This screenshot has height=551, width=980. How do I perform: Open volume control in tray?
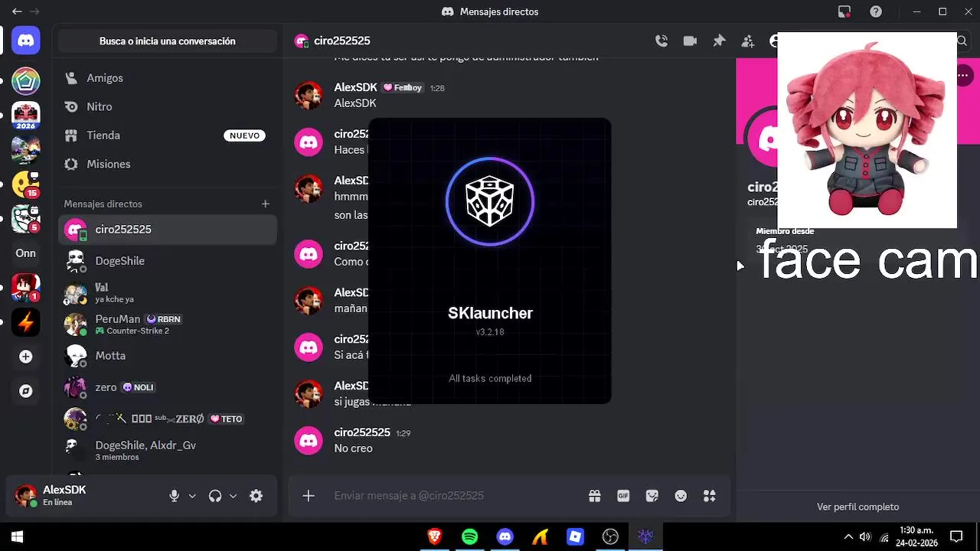coord(865,537)
